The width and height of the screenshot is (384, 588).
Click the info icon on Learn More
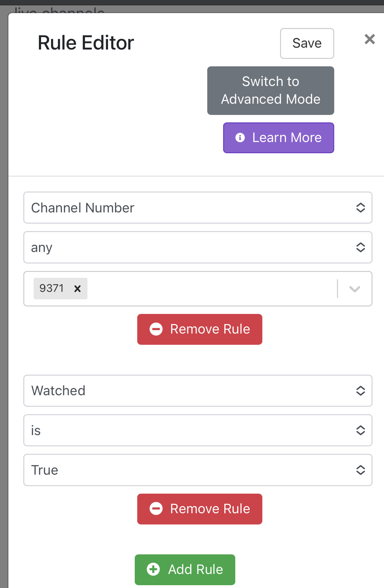[240, 138]
